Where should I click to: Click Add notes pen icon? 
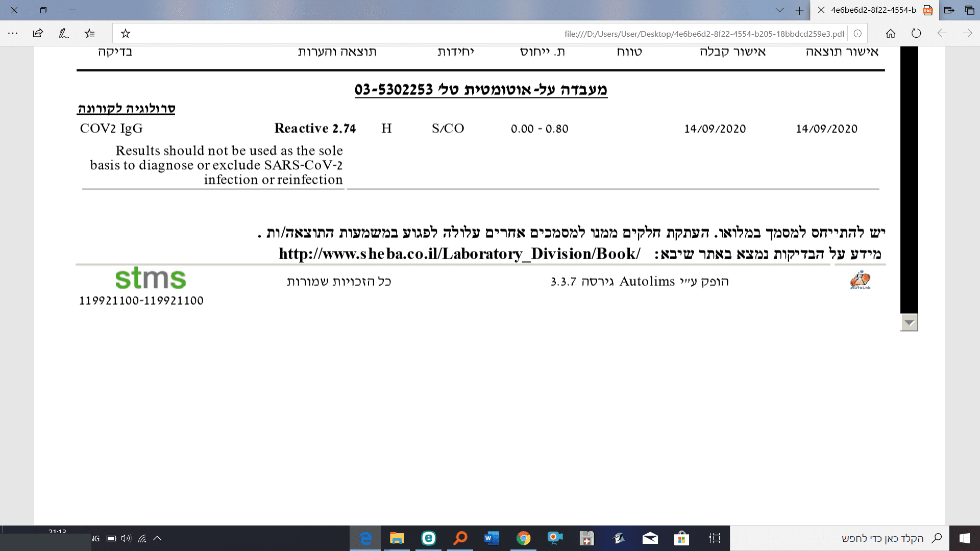click(x=63, y=34)
